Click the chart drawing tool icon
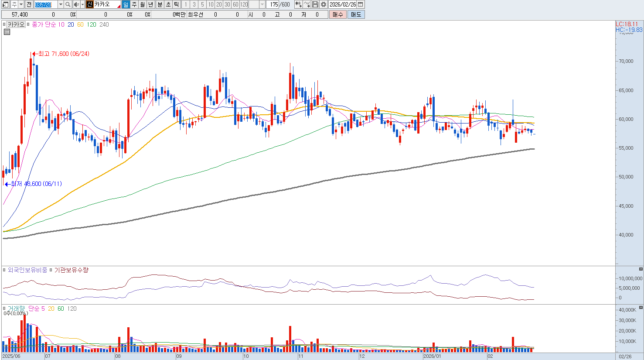This screenshot has width=644, height=360. pyautogui.click(x=307, y=4)
